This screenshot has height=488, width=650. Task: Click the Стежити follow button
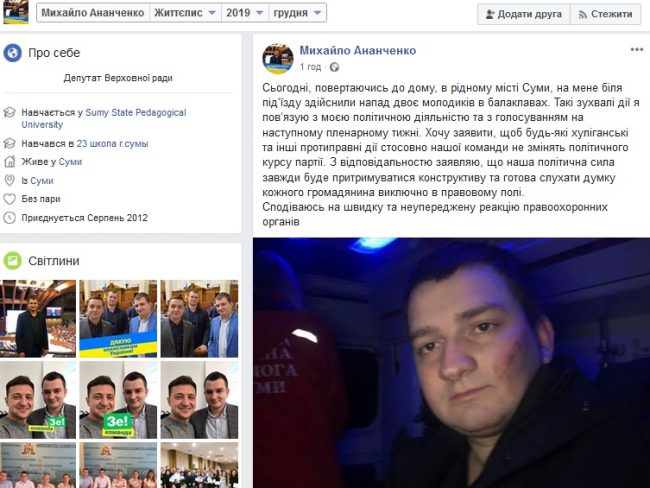click(x=606, y=14)
